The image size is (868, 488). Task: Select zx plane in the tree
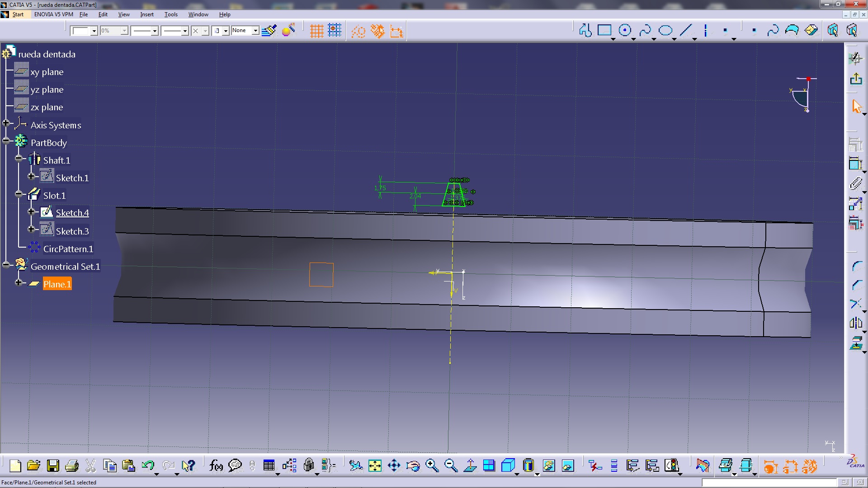pyautogui.click(x=47, y=108)
